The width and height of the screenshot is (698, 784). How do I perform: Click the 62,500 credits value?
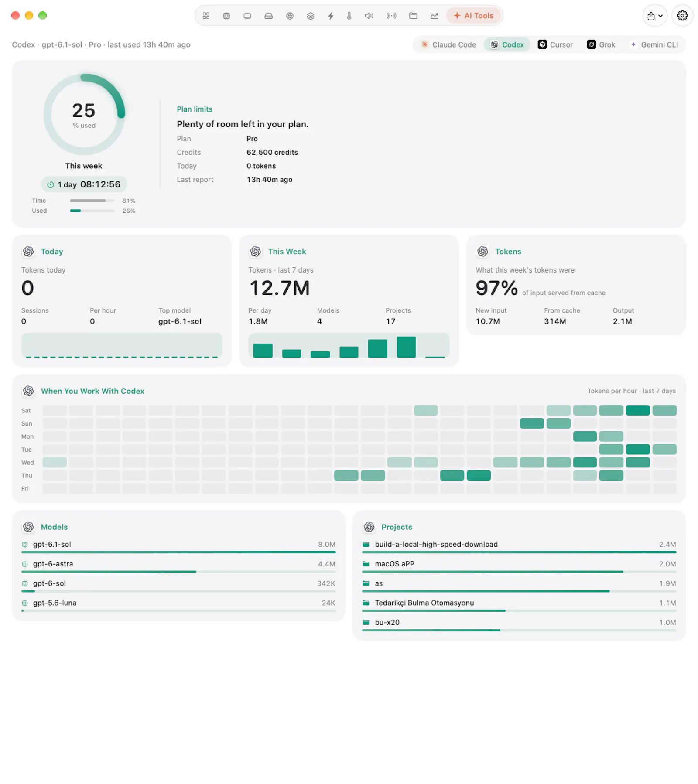coord(272,152)
